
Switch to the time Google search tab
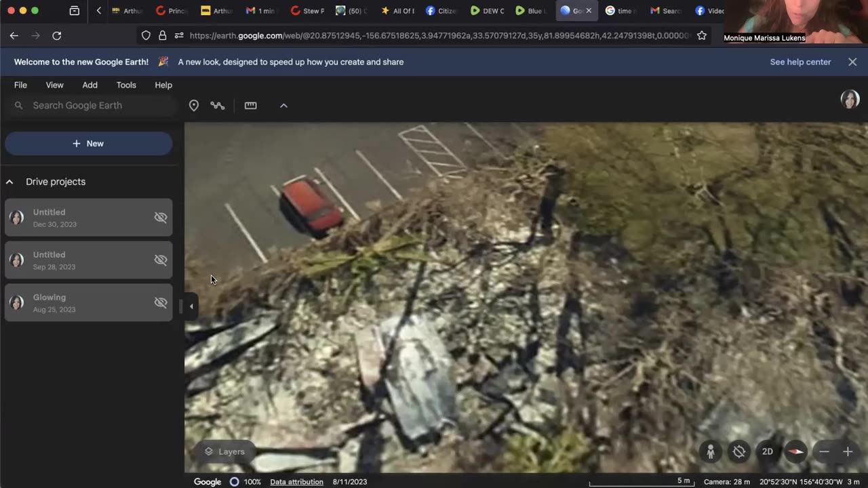point(620,11)
